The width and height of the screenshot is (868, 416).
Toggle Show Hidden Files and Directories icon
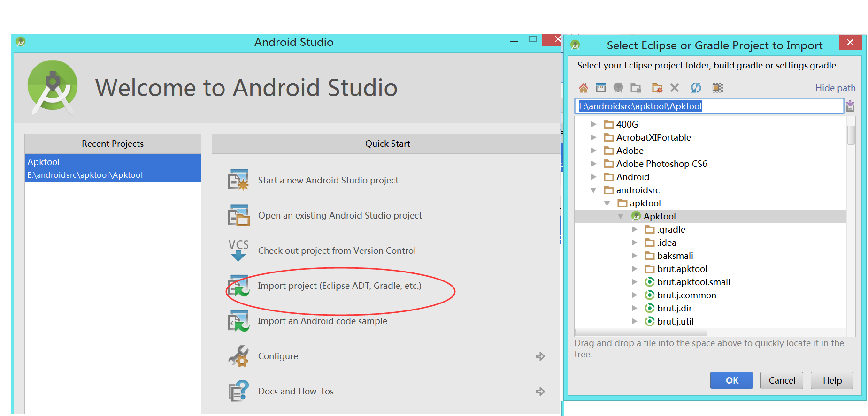click(x=718, y=88)
